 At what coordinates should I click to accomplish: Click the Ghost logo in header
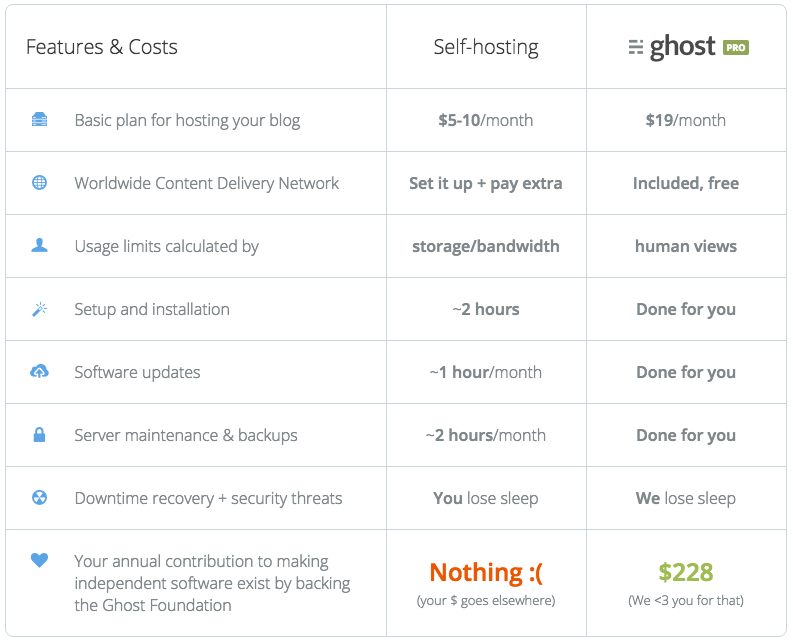(672, 48)
